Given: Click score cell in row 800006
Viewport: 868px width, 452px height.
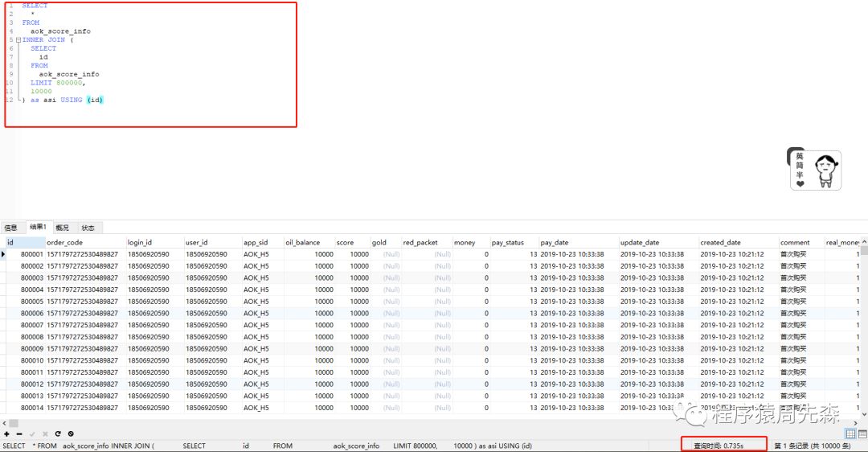Looking at the screenshot, I should [x=353, y=314].
